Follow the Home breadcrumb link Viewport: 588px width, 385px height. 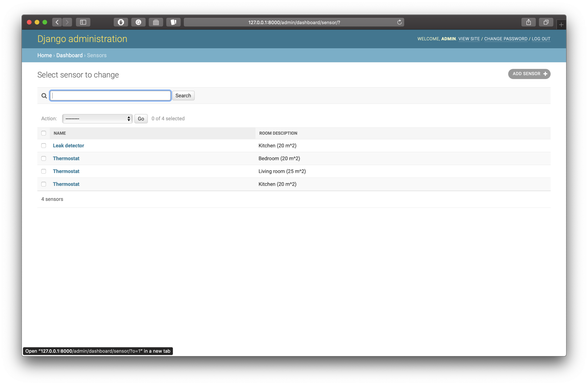tap(45, 55)
